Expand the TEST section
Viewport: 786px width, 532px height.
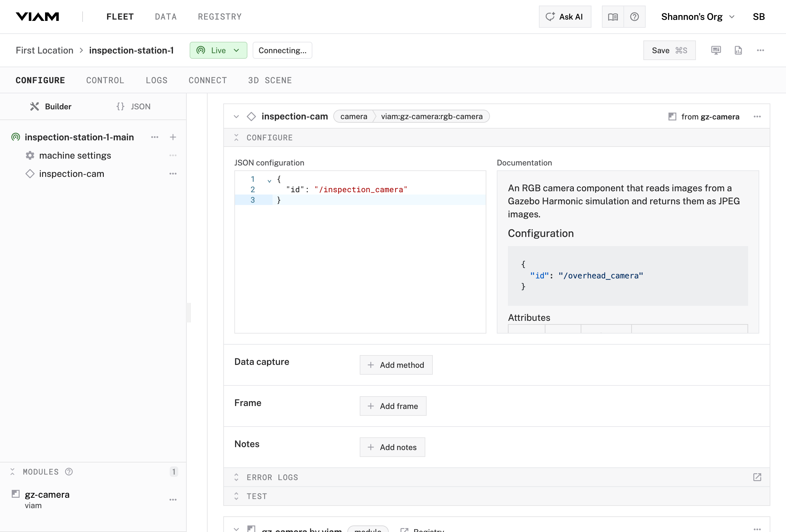tap(256, 496)
